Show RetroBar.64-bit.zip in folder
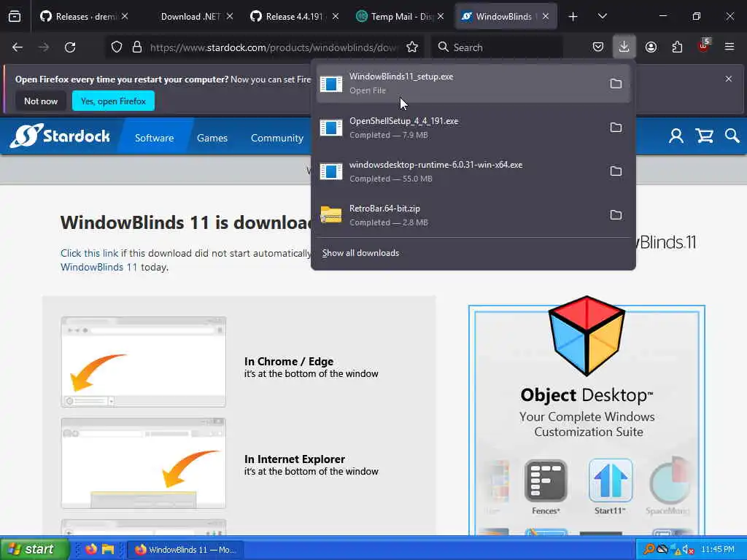The width and height of the screenshot is (747, 560). [x=616, y=215]
